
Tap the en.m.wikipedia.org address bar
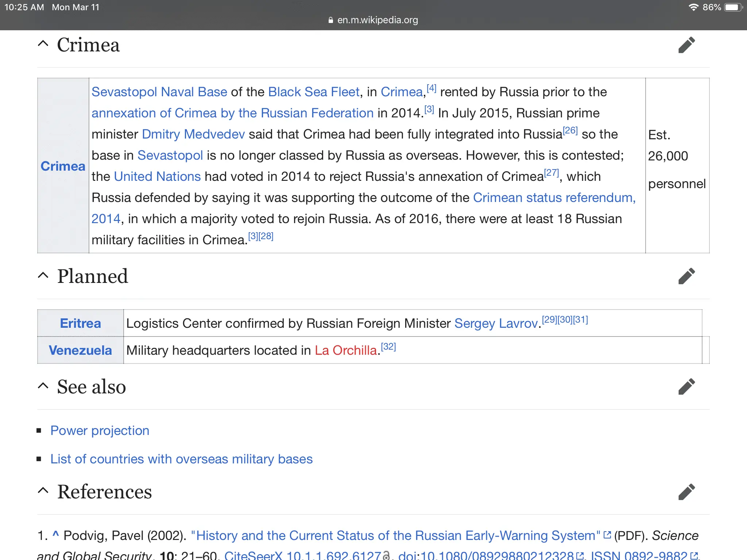point(377,20)
